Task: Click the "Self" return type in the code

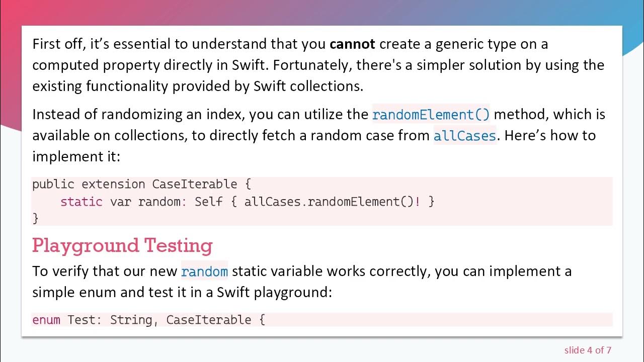Action: (209, 202)
